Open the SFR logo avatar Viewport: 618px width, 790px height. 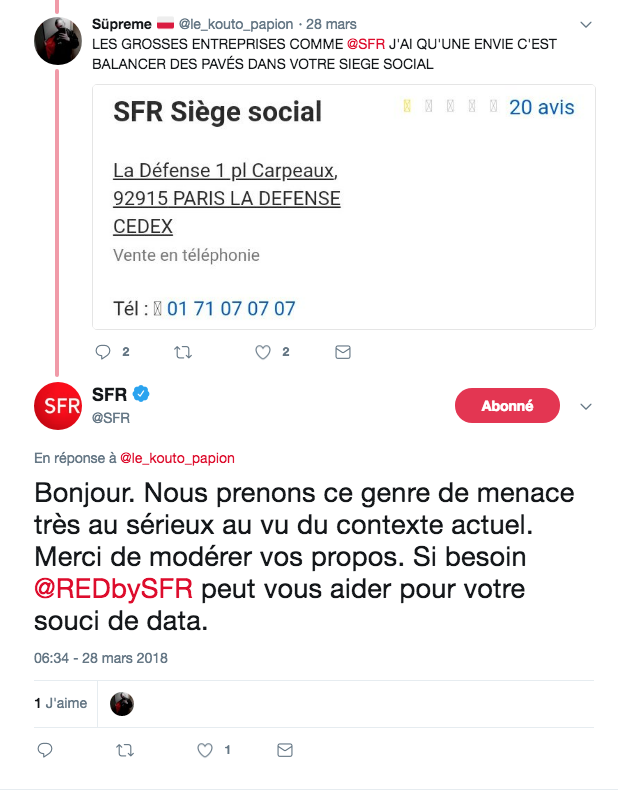click(x=58, y=405)
